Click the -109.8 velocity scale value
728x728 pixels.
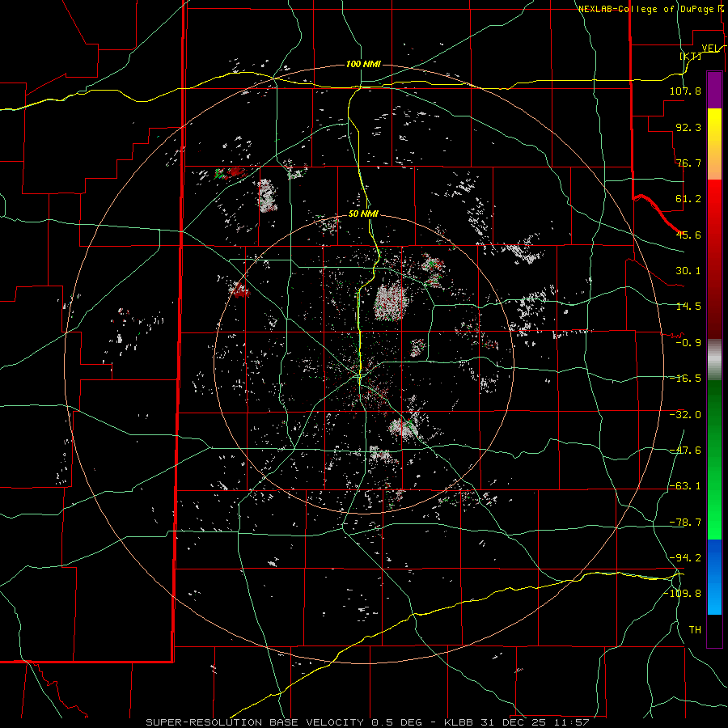pyautogui.click(x=683, y=594)
